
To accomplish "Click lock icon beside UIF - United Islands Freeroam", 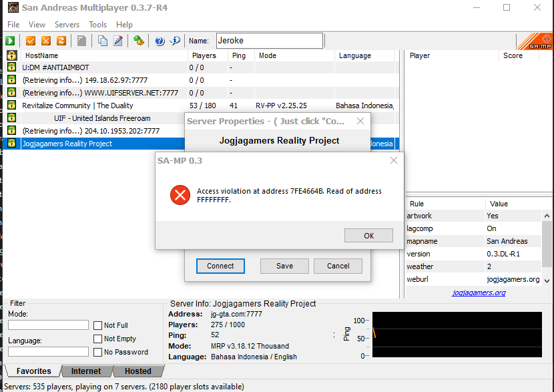I will coord(11,118).
